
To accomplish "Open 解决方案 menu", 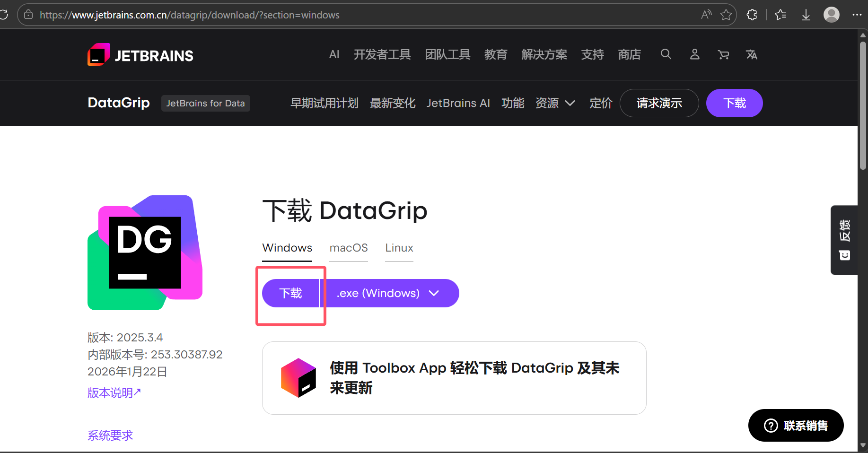I will pyautogui.click(x=544, y=54).
